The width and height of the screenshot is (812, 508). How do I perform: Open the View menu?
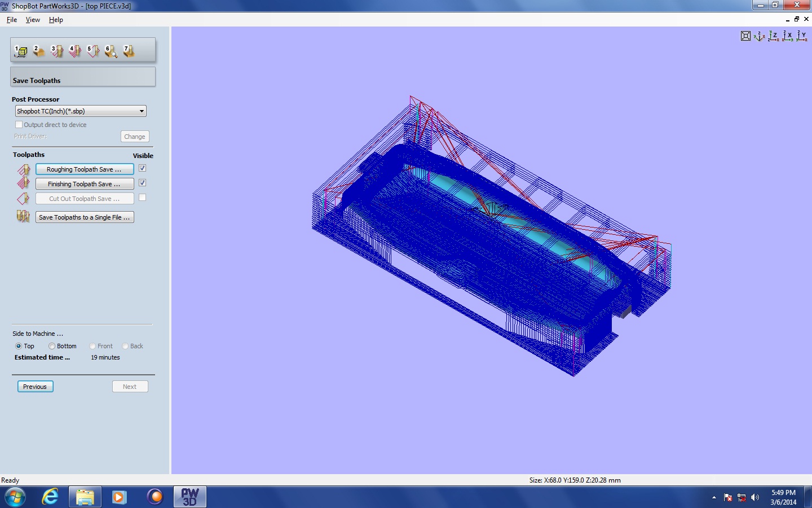point(33,20)
